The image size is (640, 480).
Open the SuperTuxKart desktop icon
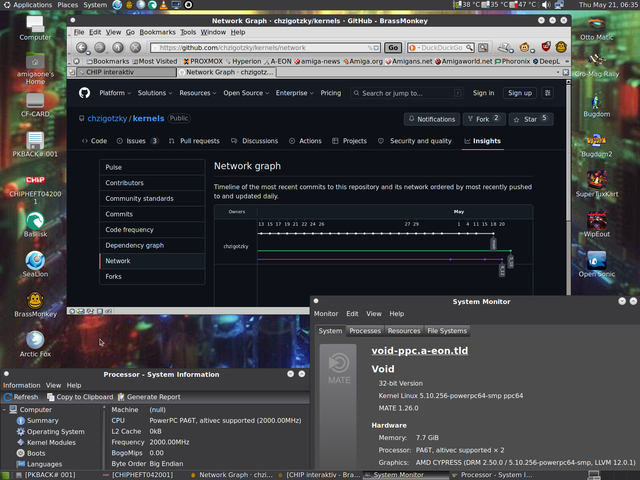pyautogui.click(x=597, y=184)
